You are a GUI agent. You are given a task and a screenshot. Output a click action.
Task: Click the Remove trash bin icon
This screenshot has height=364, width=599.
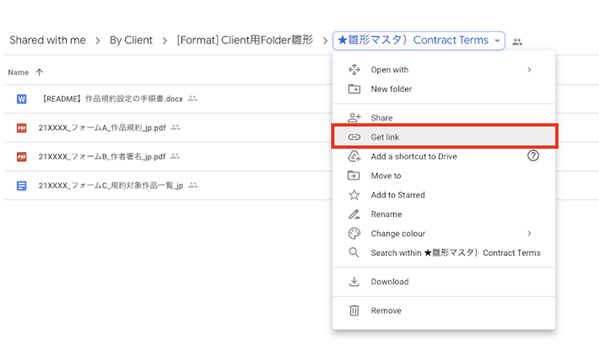click(354, 311)
